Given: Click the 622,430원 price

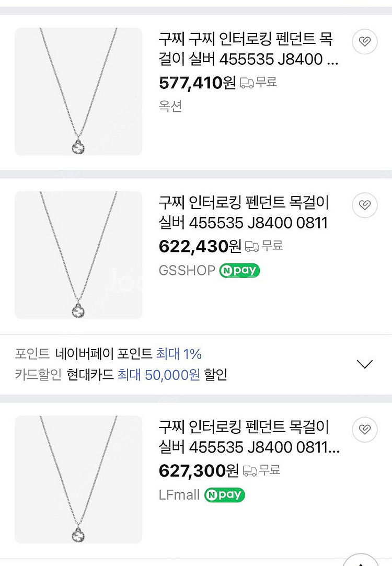Looking at the screenshot, I should click(x=200, y=246).
